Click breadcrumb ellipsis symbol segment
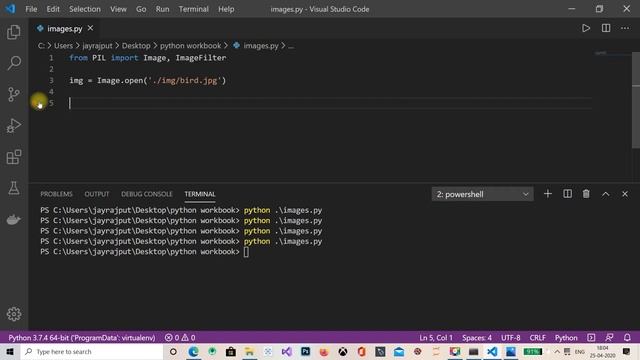Viewport: 640px width, 360px height. 291,46
